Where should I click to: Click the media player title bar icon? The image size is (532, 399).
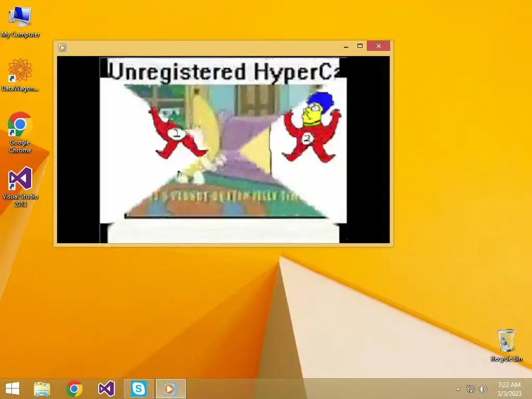pyautogui.click(x=62, y=48)
